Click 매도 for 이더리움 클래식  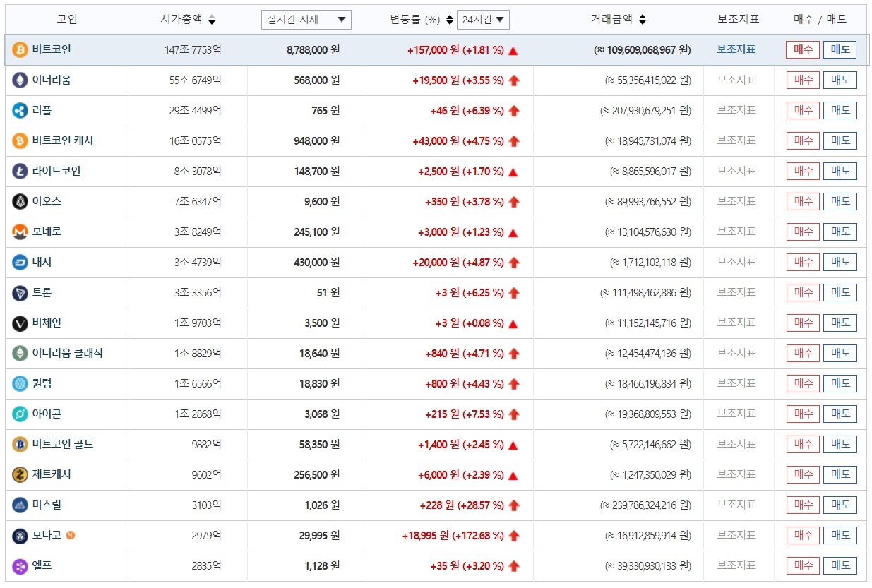pos(840,353)
